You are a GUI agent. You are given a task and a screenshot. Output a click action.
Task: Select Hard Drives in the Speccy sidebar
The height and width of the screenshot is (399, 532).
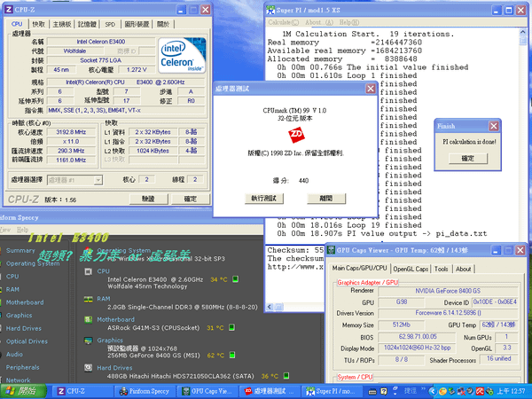point(23,328)
